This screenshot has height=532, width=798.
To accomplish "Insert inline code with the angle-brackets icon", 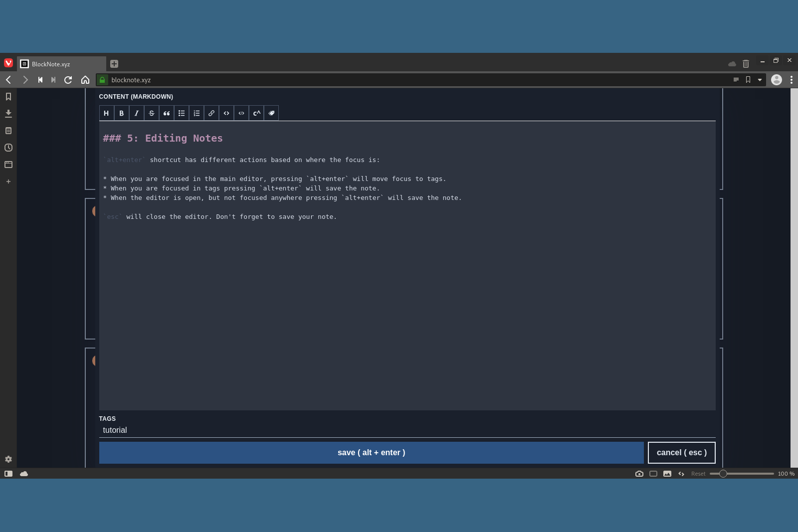I will pyautogui.click(x=226, y=113).
